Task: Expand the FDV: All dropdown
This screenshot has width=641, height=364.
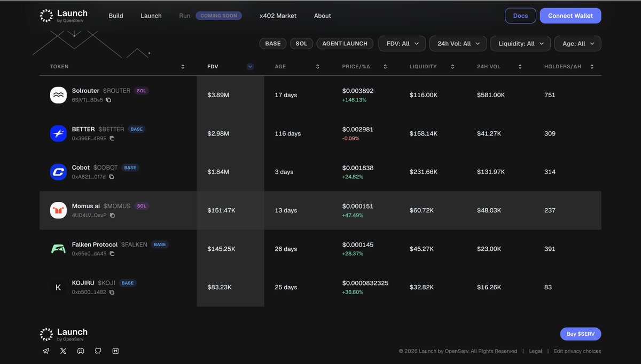Action: [402, 44]
